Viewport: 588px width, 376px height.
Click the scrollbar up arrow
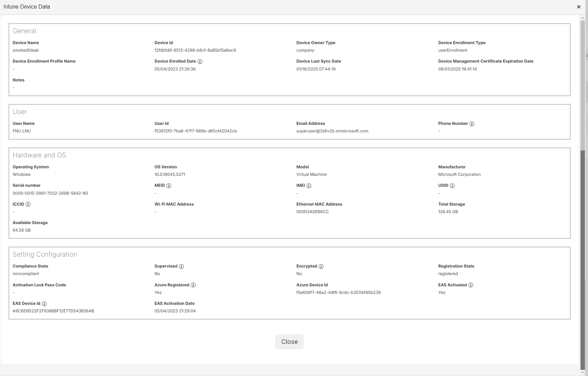coord(583,18)
